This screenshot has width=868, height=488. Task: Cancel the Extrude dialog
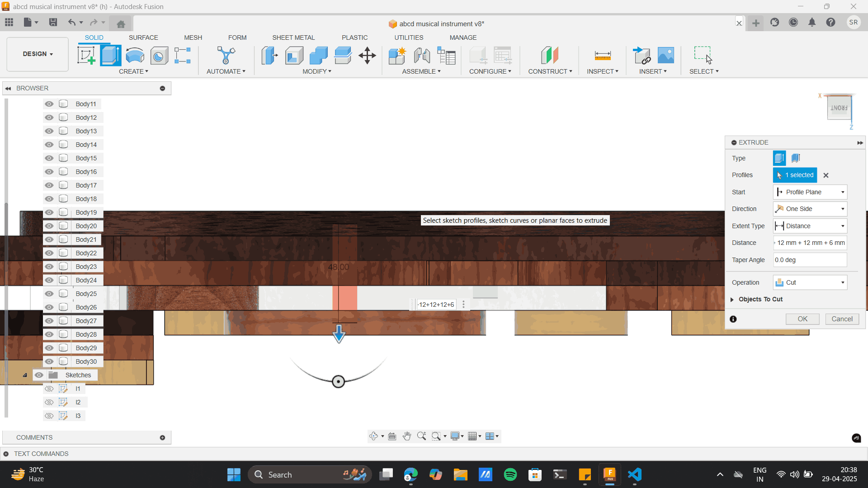tap(842, 319)
